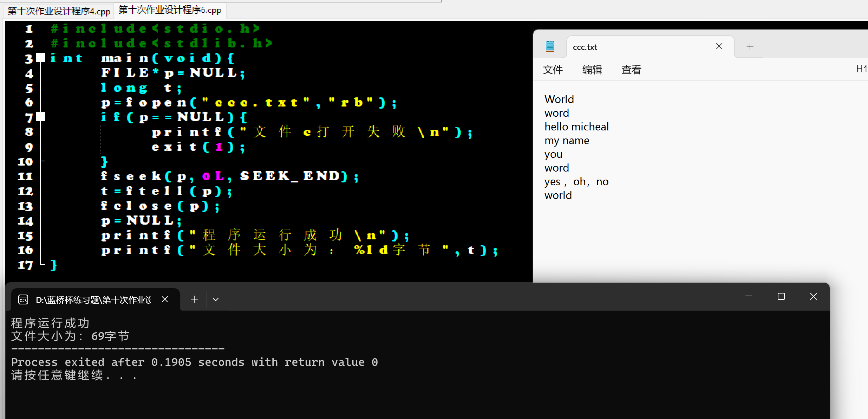The height and width of the screenshot is (419, 868).
Task: Click the 'hello micheal' line in Notepad
Action: (576, 127)
